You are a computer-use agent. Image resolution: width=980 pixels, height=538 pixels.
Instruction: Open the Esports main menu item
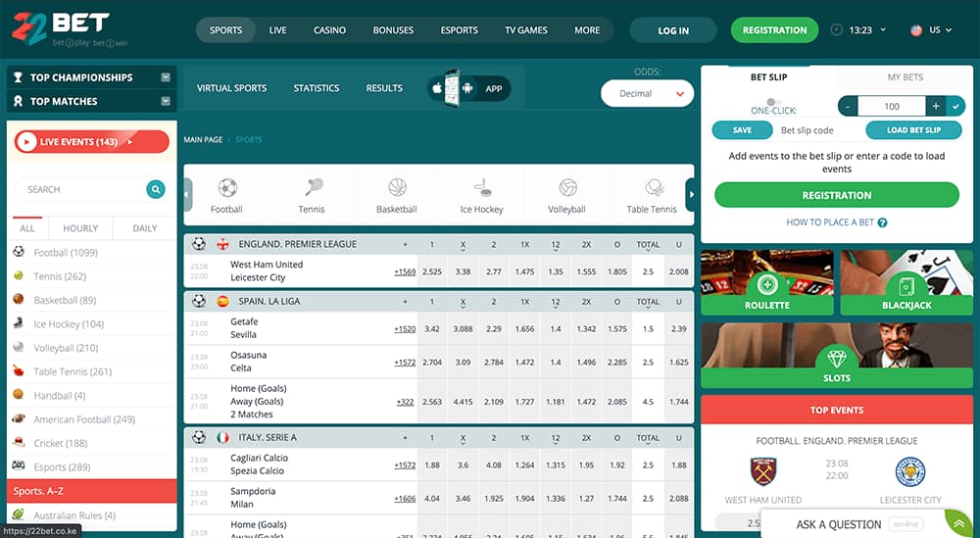(460, 30)
